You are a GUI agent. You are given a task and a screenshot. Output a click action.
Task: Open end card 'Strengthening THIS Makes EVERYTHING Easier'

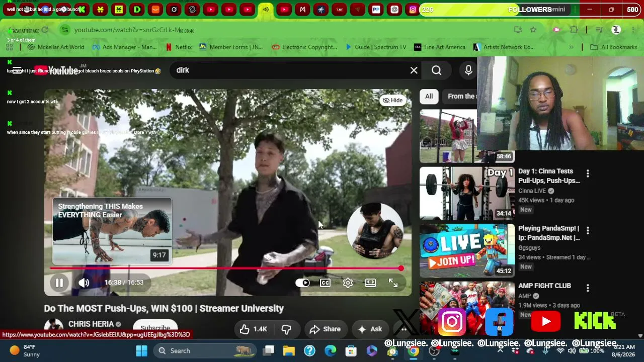pyautogui.click(x=112, y=231)
